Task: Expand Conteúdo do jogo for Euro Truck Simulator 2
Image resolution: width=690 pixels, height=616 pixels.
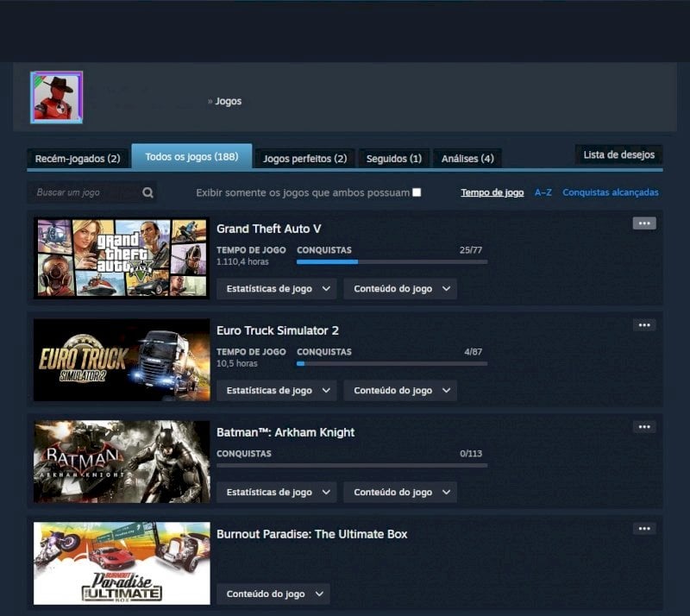Action: (400, 391)
